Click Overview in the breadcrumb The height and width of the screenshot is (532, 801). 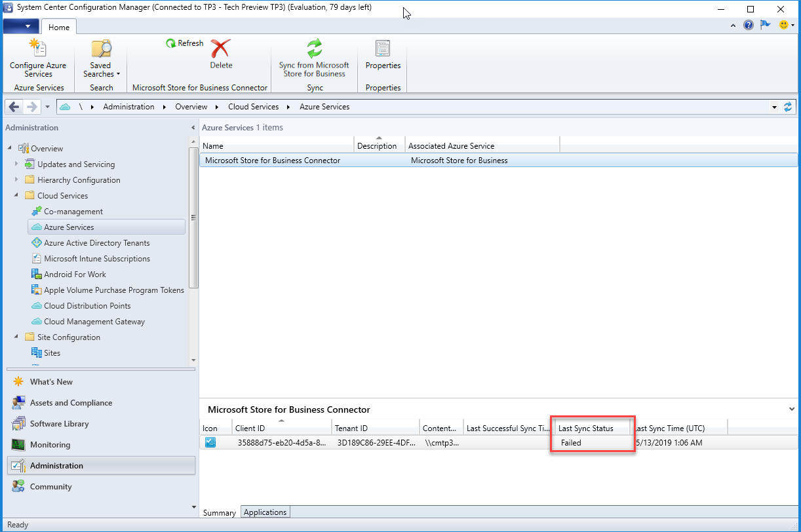coord(191,107)
